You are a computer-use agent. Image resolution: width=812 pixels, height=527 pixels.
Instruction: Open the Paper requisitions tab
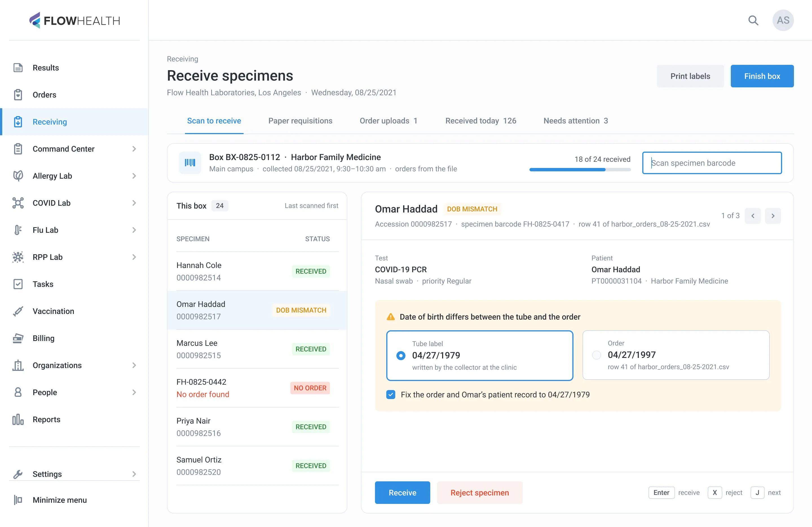click(300, 121)
